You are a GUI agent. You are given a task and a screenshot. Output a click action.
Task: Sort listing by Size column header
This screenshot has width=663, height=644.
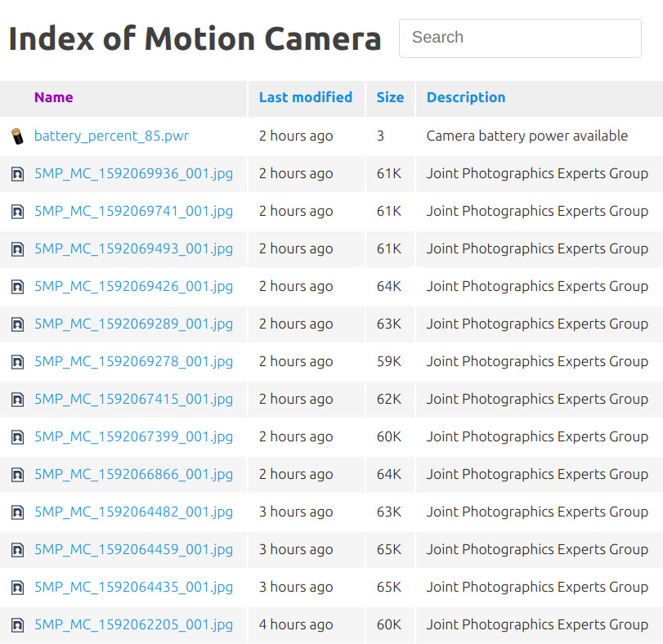[x=390, y=97]
